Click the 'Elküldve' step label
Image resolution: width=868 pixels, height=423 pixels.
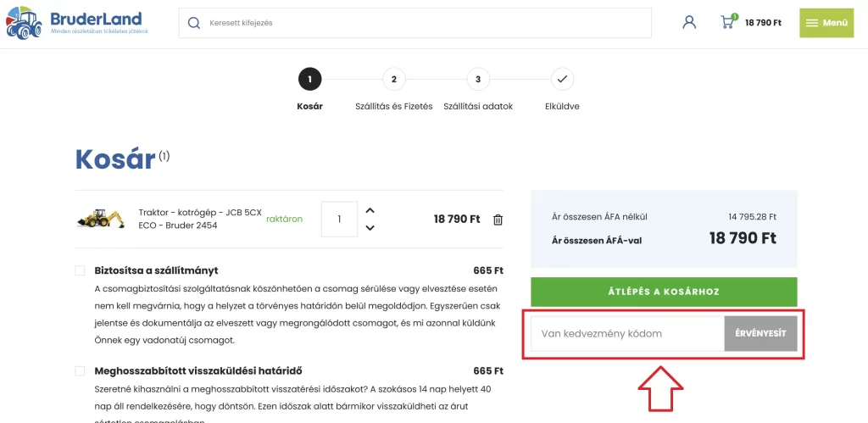[x=563, y=106]
